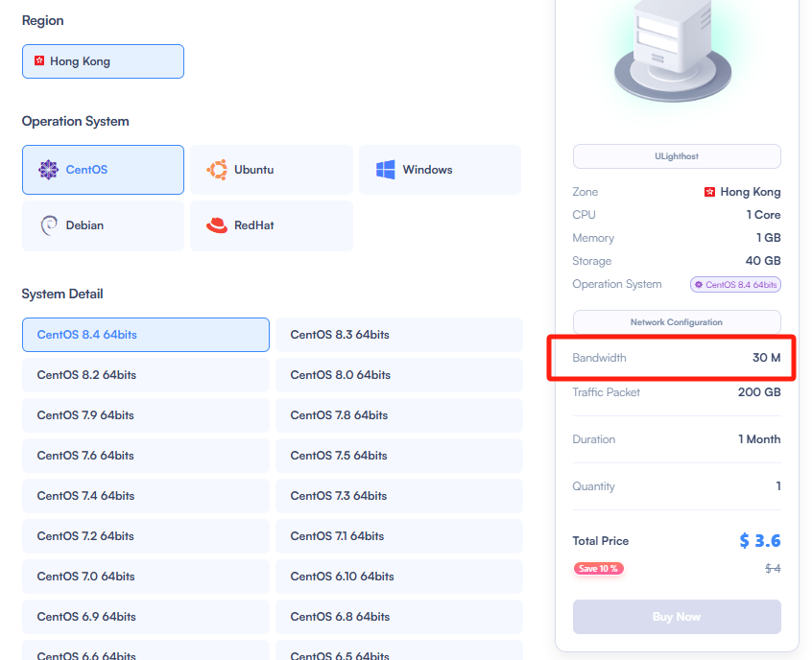The height and width of the screenshot is (660, 812).
Task: Click the $ 3.6 total price
Action: (760, 541)
